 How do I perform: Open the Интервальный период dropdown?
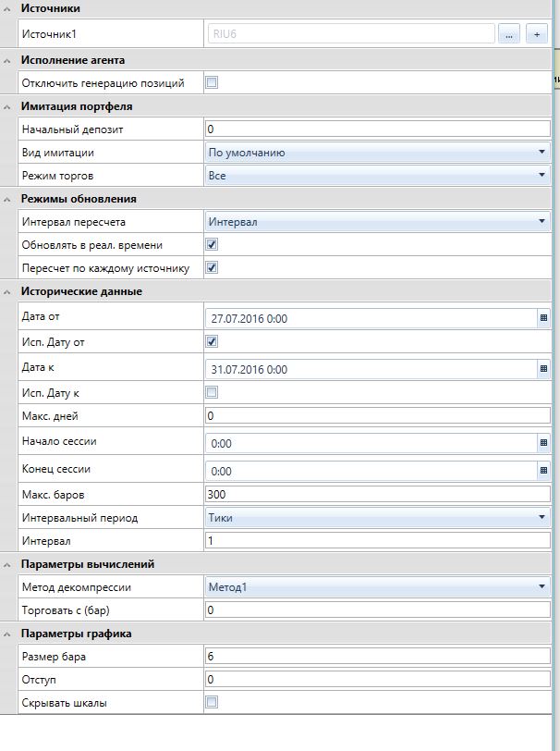coord(542,518)
